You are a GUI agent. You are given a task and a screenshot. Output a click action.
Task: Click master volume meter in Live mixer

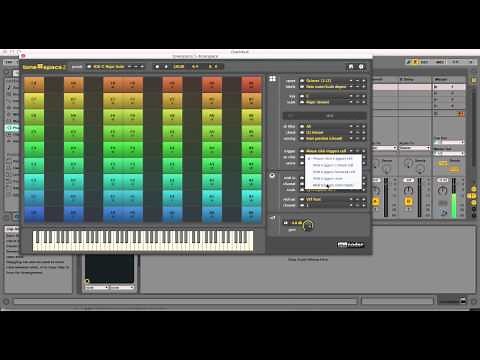tap(454, 198)
